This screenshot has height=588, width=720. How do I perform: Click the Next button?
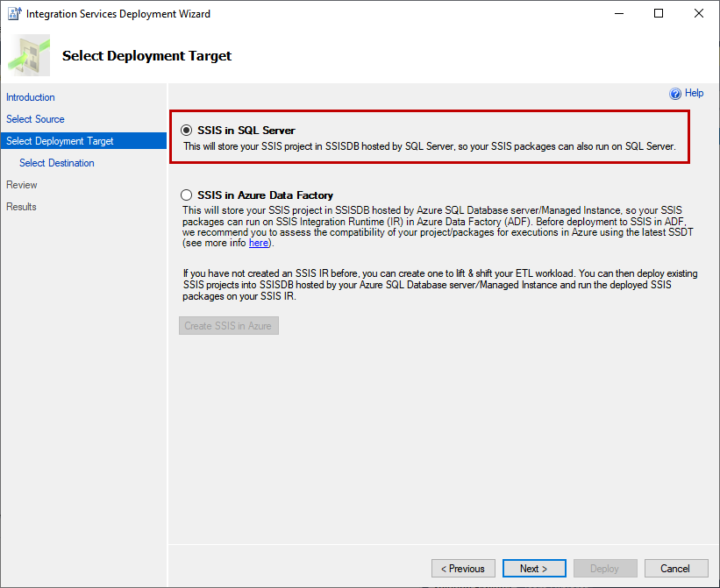tap(534, 568)
